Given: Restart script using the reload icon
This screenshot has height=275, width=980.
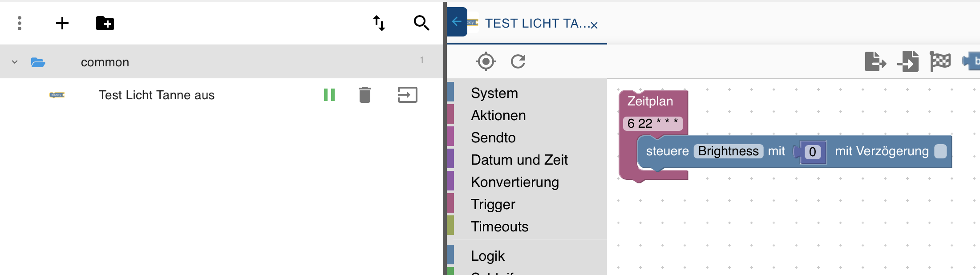Looking at the screenshot, I should pyautogui.click(x=518, y=61).
